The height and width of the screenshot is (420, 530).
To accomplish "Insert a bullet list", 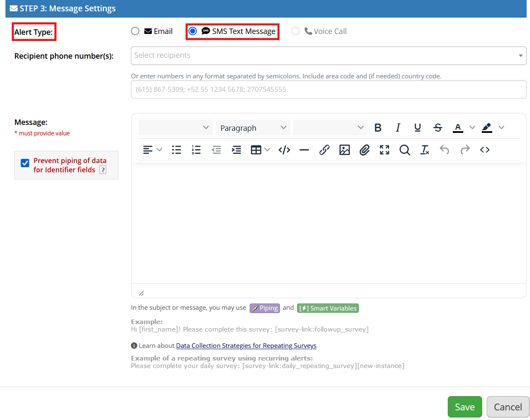I will (176, 150).
